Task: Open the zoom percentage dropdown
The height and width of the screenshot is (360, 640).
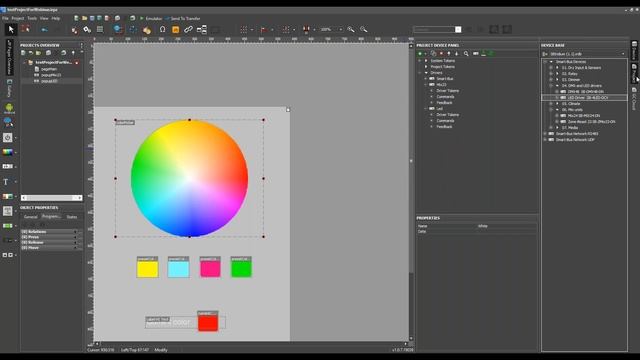Action: click(340, 29)
